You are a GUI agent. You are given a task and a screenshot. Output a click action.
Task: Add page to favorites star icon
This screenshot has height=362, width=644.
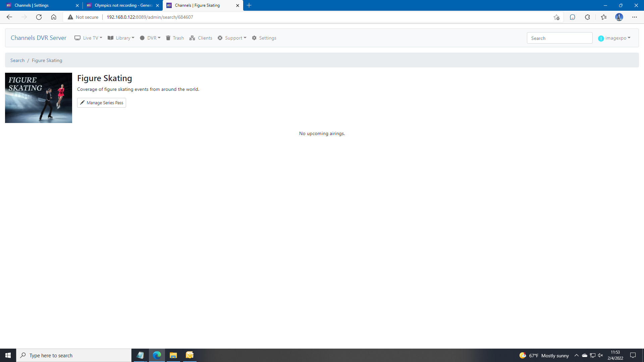[x=556, y=17]
